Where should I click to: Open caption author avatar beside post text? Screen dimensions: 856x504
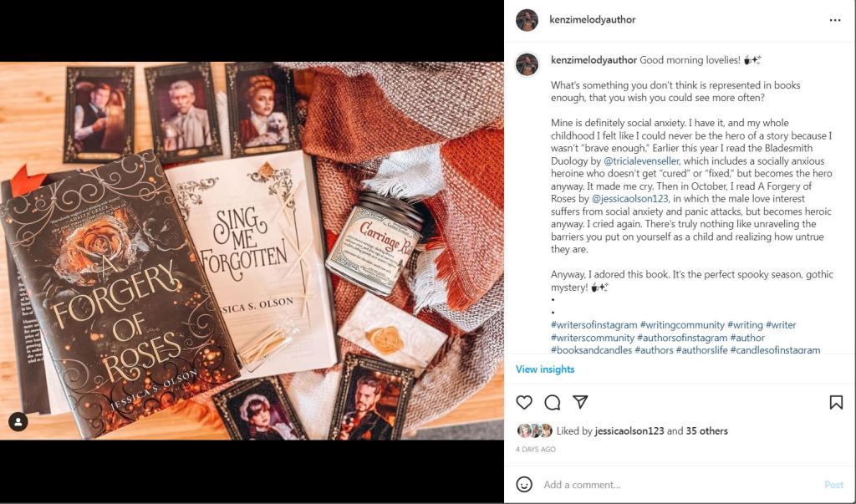(x=527, y=64)
